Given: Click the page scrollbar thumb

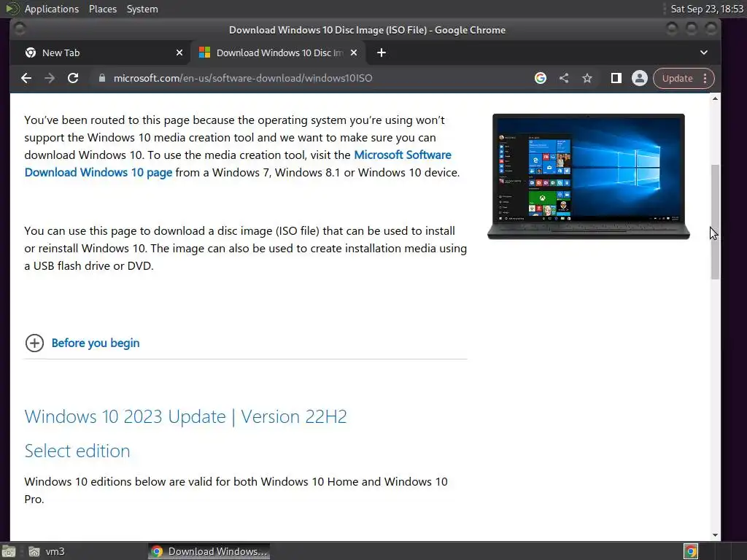Looking at the screenshot, I should pyautogui.click(x=715, y=222).
